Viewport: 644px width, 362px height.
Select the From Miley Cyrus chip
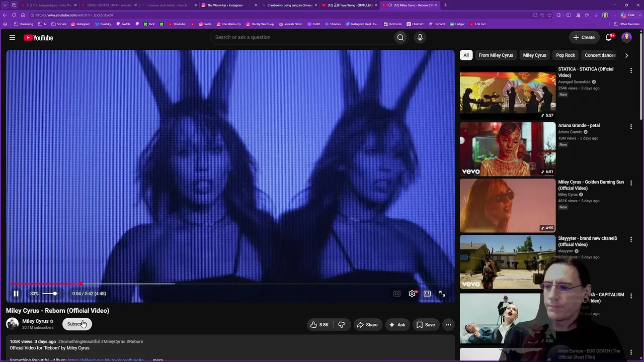point(496,55)
